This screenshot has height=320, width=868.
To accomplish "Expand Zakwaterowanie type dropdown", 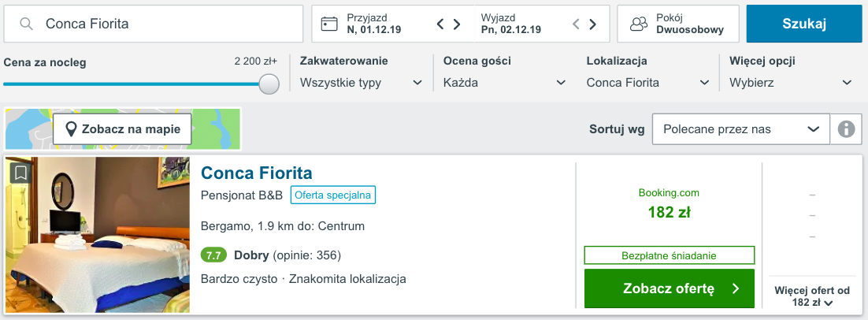I will tap(361, 83).
